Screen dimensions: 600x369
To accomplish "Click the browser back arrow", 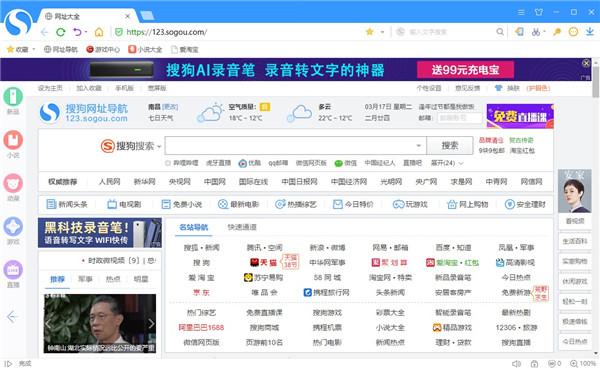I will coord(44,32).
